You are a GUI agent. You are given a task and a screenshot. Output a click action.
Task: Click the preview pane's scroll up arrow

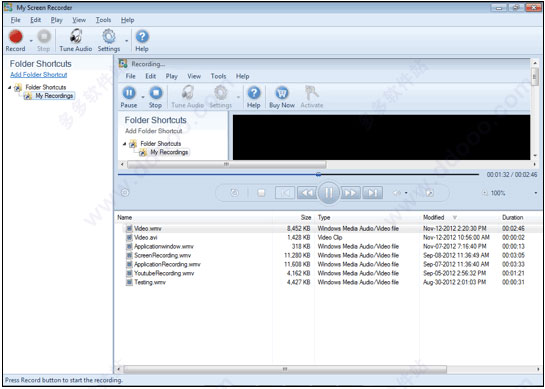pyautogui.click(x=535, y=63)
